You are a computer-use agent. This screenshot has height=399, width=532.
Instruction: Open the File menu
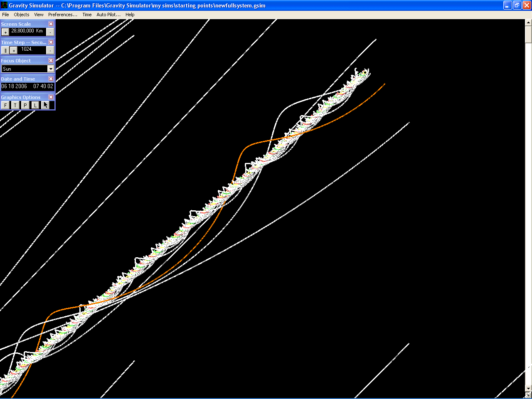click(x=5, y=15)
